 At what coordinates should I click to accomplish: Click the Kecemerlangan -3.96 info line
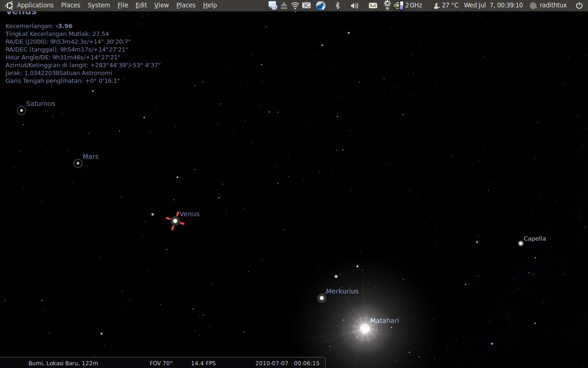coord(39,26)
